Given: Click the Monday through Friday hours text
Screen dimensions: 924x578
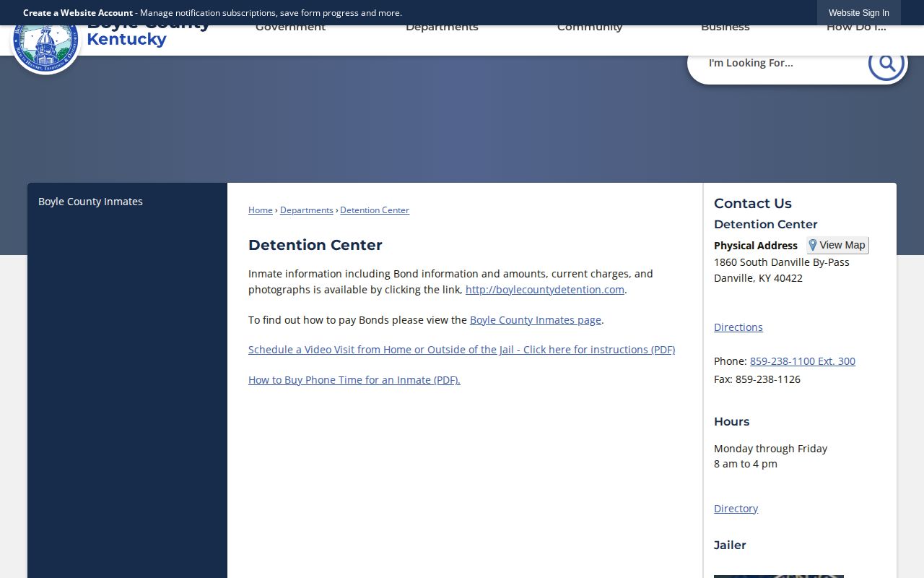Looking at the screenshot, I should (771, 449).
